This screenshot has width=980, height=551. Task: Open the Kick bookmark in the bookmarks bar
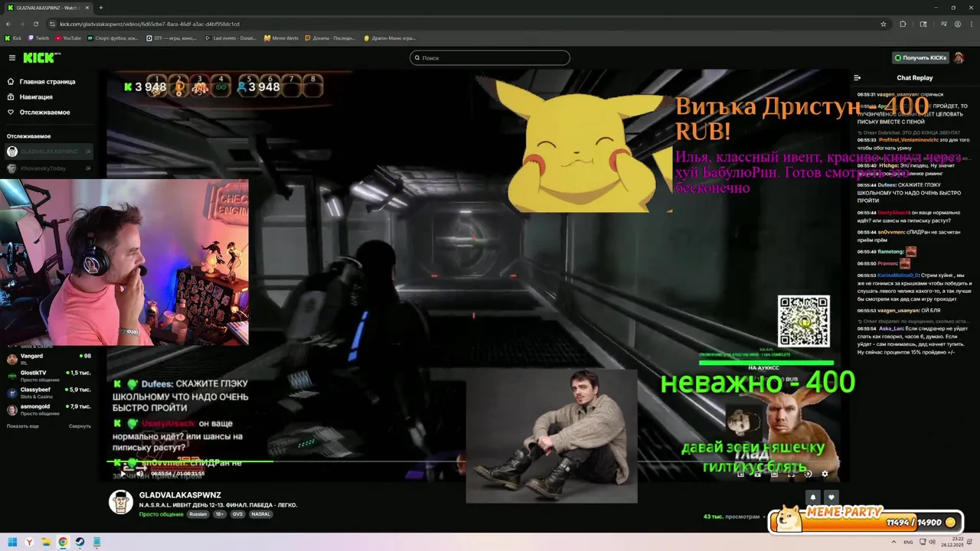[13, 37]
